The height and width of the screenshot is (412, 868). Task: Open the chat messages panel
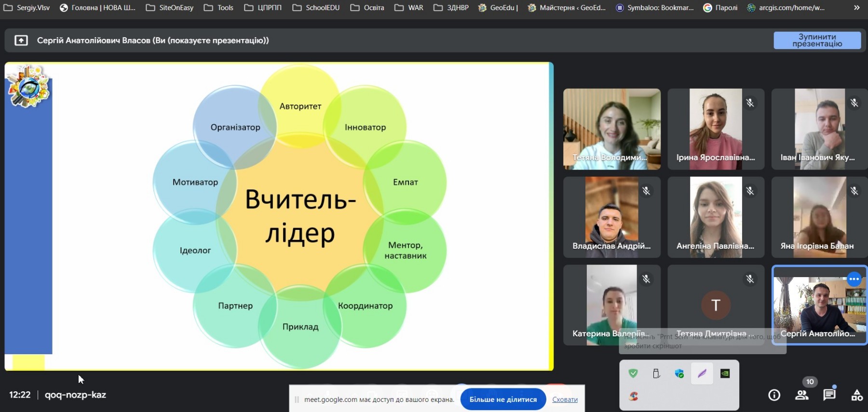click(x=829, y=395)
